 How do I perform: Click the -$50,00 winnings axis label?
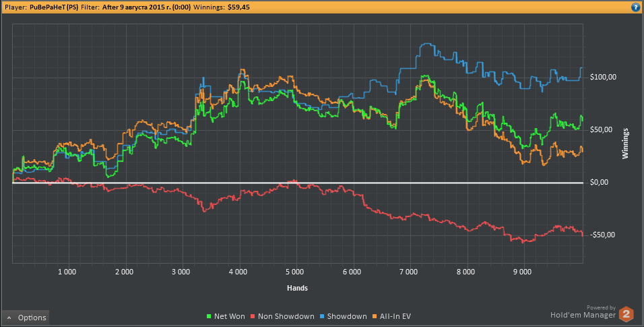coord(602,235)
